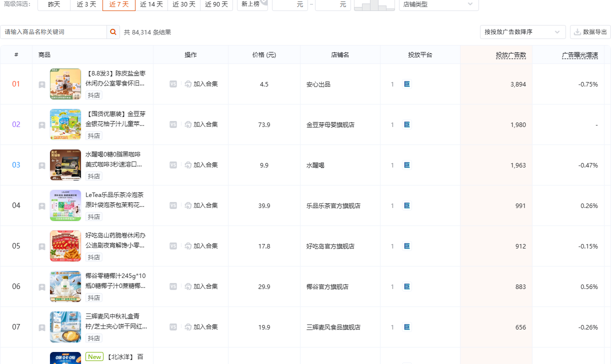The image size is (611, 364).
Task: Focus the minimum price 元 input
Action: pos(290,4)
